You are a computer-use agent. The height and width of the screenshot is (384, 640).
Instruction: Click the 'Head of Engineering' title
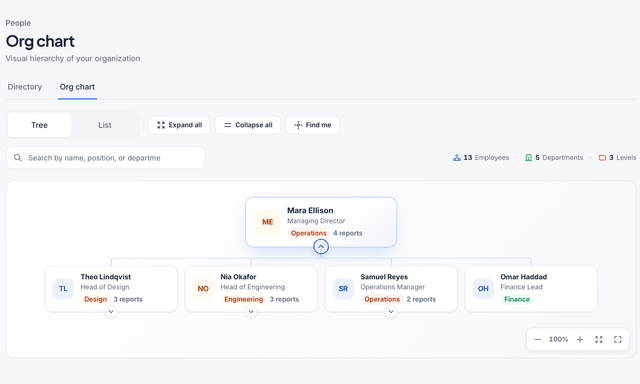pyautogui.click(x=253, y=287)
